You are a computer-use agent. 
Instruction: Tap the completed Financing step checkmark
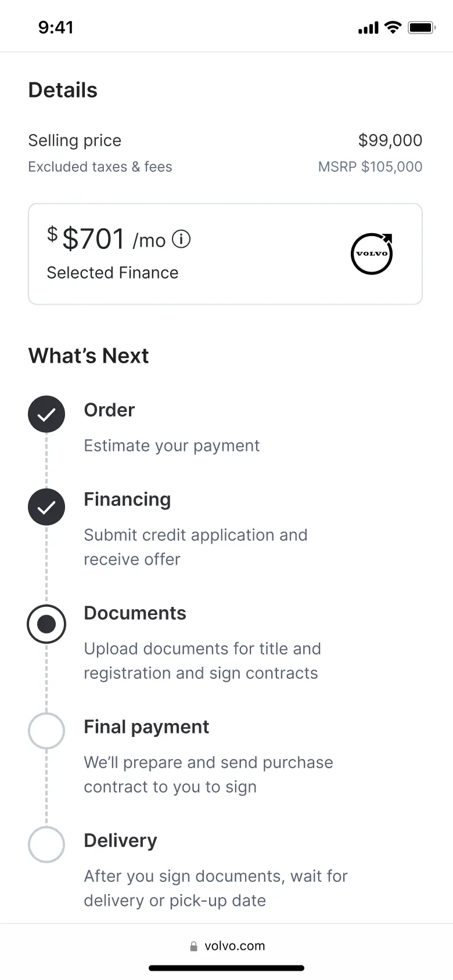[x=46, y=507]
